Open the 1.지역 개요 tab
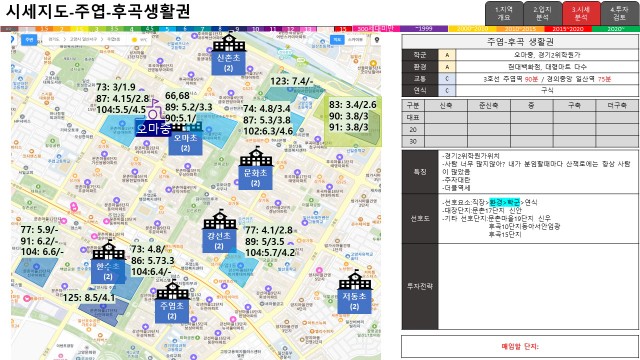Image resolution: width=640 pixels, height=360 pixels. [504, 13]
